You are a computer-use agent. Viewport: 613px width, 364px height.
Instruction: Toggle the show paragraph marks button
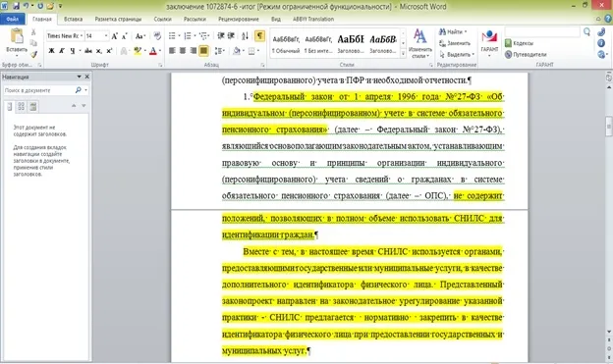pyautogui.click(x=259, y=36)
